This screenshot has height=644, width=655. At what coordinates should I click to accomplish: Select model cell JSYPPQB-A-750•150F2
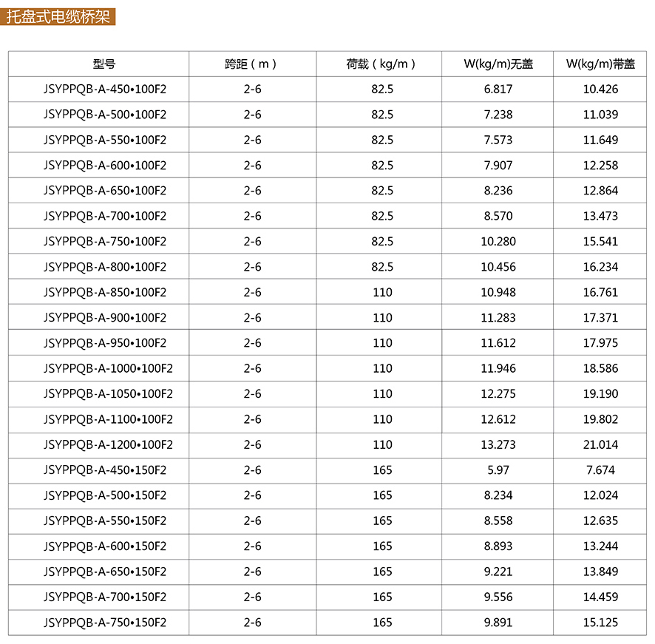104,623
